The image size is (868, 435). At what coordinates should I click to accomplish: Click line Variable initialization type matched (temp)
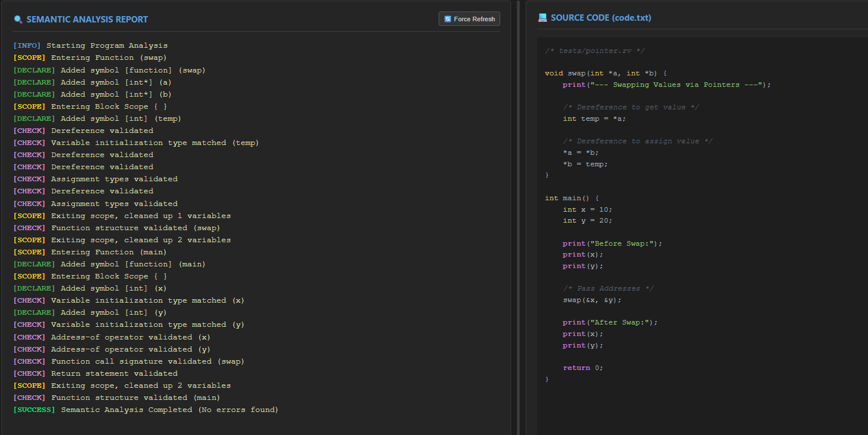click(136, 143)
